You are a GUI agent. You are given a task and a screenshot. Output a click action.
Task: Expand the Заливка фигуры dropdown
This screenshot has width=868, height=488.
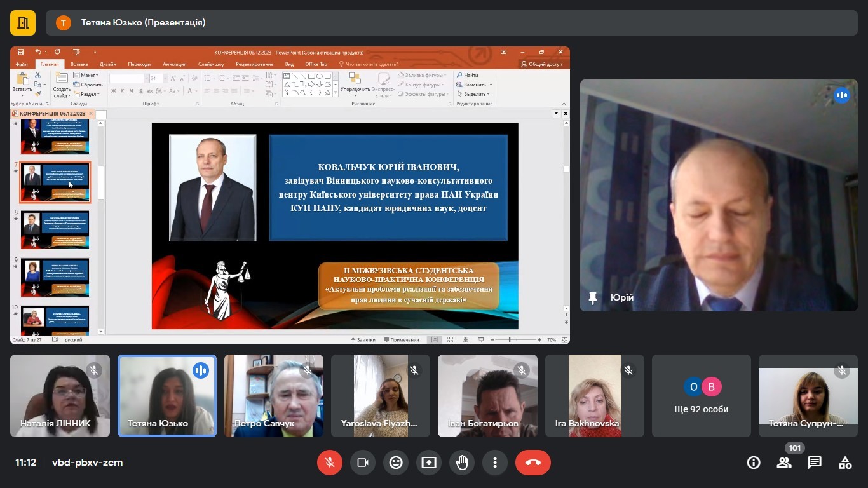424,75
